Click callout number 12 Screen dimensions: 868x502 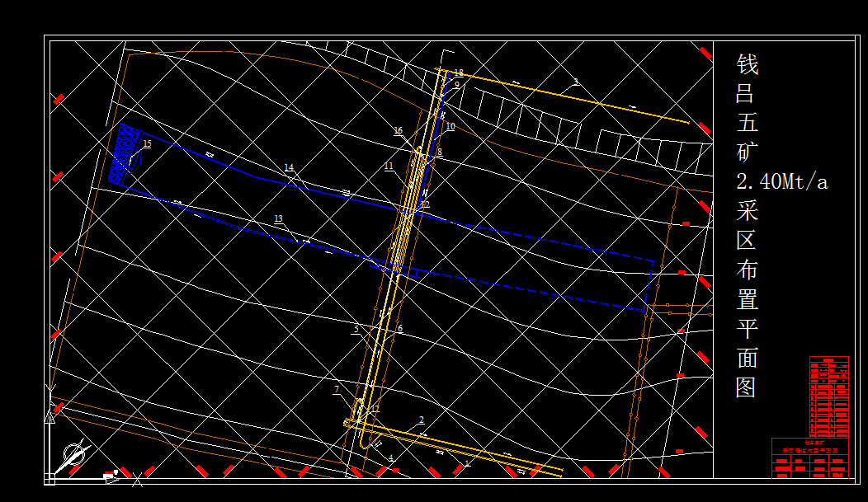coord(425,204)
